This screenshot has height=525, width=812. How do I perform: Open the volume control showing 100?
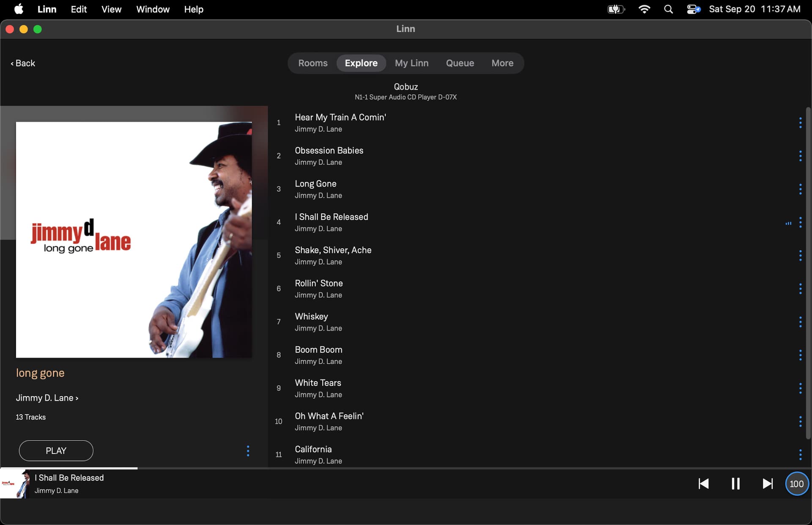point(796,484)
